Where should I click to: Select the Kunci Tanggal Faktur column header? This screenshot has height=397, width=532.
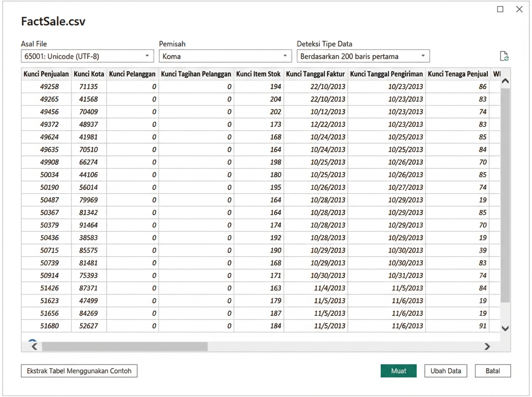coord(315,74)
